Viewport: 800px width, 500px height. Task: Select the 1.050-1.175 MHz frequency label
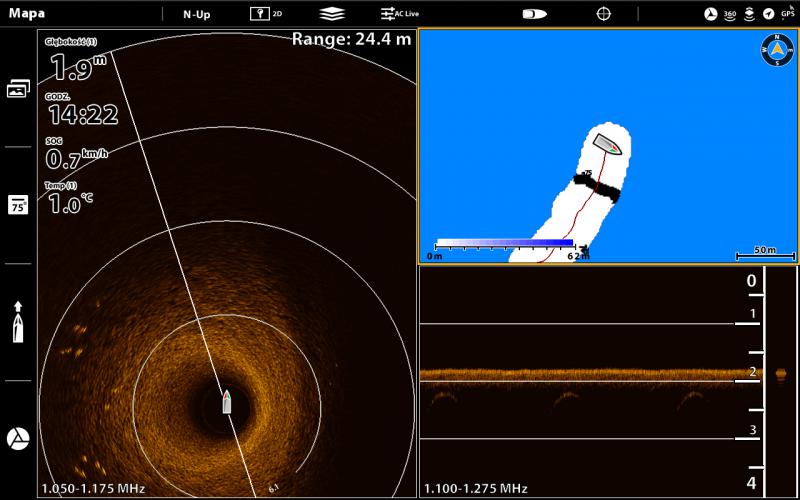coord(93,488)
